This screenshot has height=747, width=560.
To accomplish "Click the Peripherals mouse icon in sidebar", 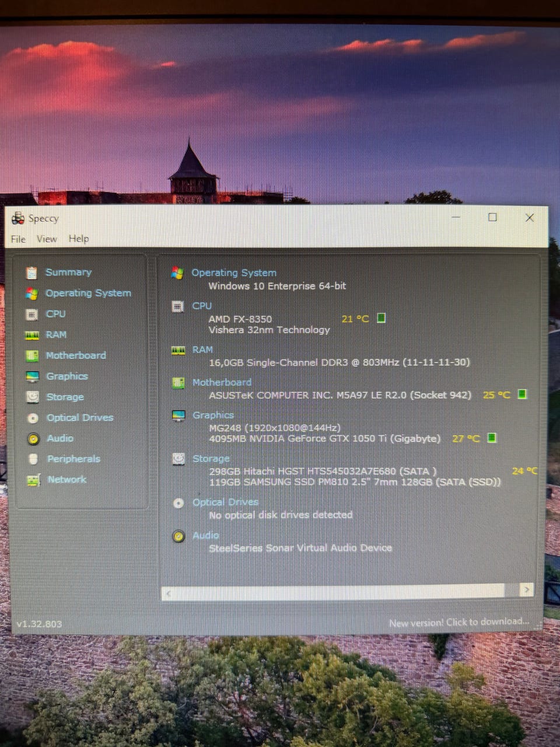I will pos(33,459).
